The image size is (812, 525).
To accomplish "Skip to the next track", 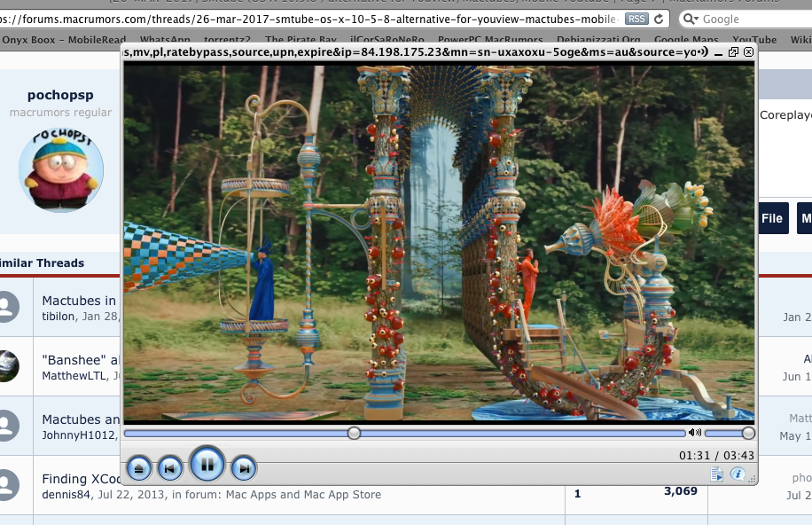I will [243, 468].
